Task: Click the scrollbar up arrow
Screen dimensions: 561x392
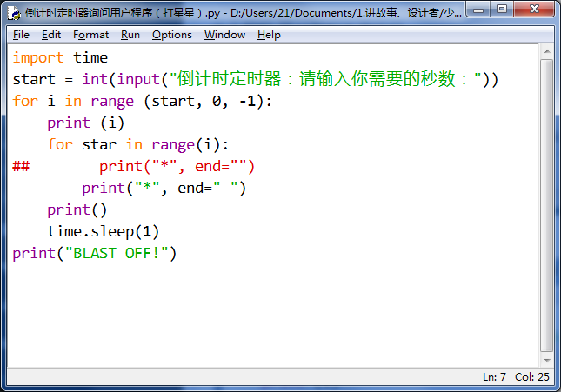Action: (547, 52)
